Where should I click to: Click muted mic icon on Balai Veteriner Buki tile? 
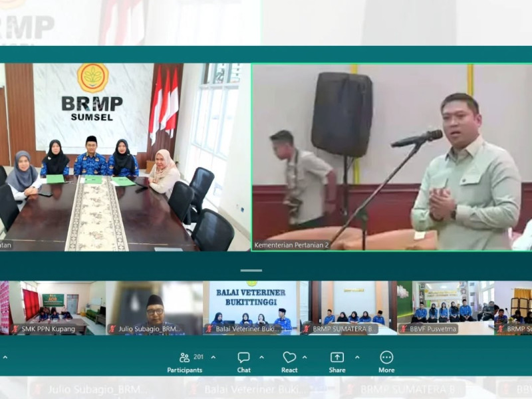tap(209, 329)
